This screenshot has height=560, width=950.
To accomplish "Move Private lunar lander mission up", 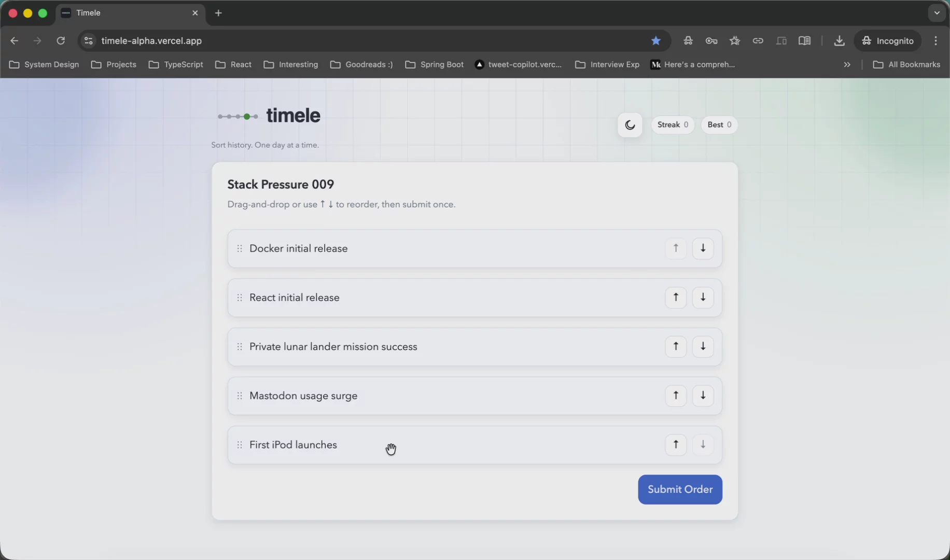I will pos(675,346).
